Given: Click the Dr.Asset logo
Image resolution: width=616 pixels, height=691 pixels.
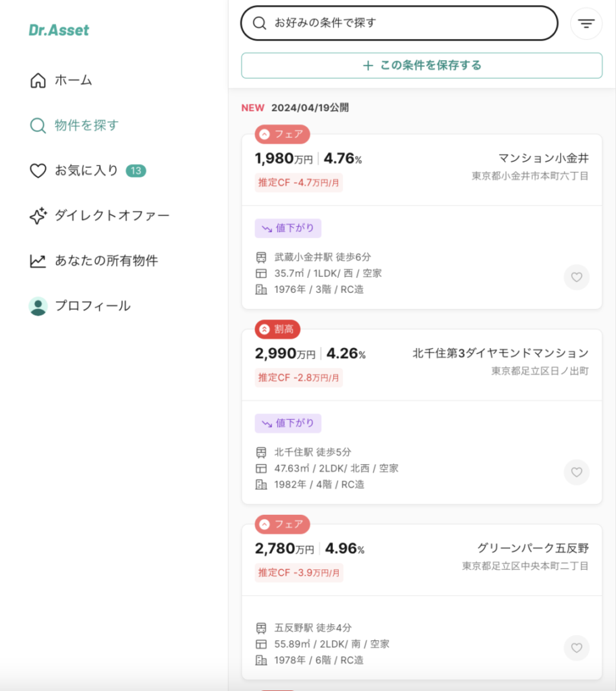Looking at the screenshot, I should tap(59, 30).
